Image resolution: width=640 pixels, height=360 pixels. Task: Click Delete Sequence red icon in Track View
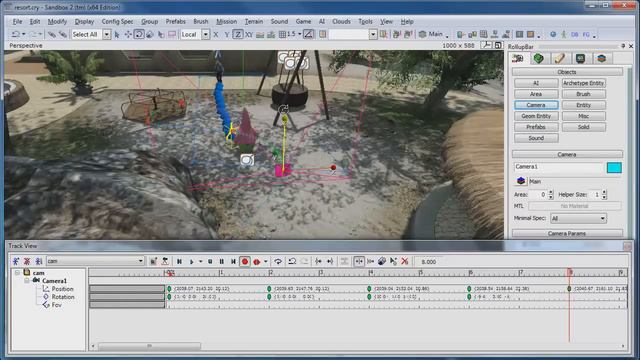(x=27, y=261)
